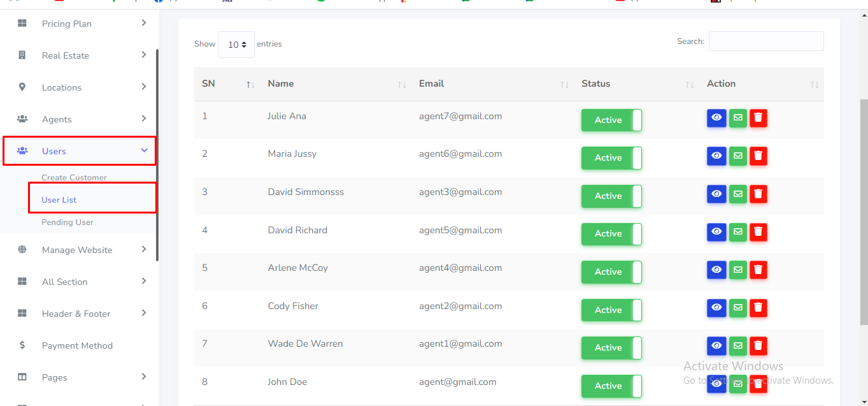The height and width of the screenshot is (406, 868).
Task: Select Create Customer in the sidebar
Action: click(74, 178)
